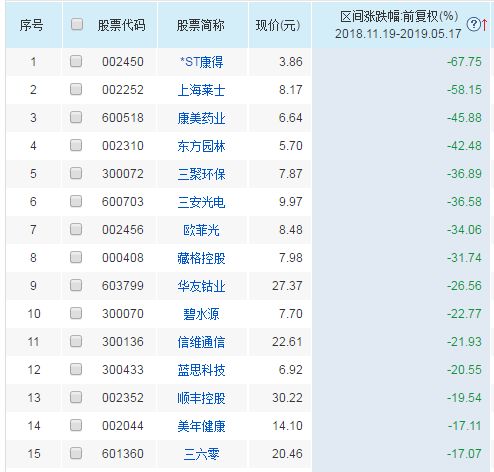The width and height of the screenshot is (494, 472).
Task: Tick the checkbox for stock 600518
Action: pyautogui.click(x=76, y=117)
